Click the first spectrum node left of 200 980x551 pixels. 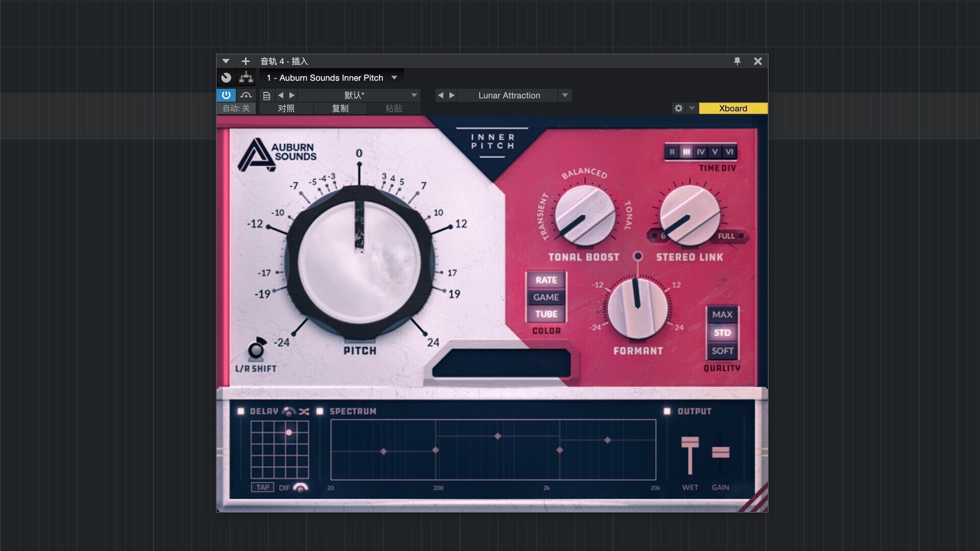click(384, 452)
